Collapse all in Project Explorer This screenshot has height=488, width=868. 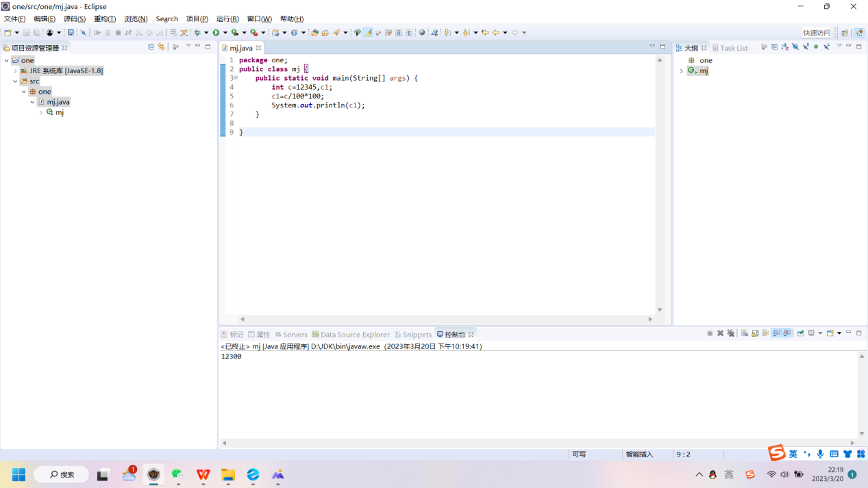(x=151, y=47)
